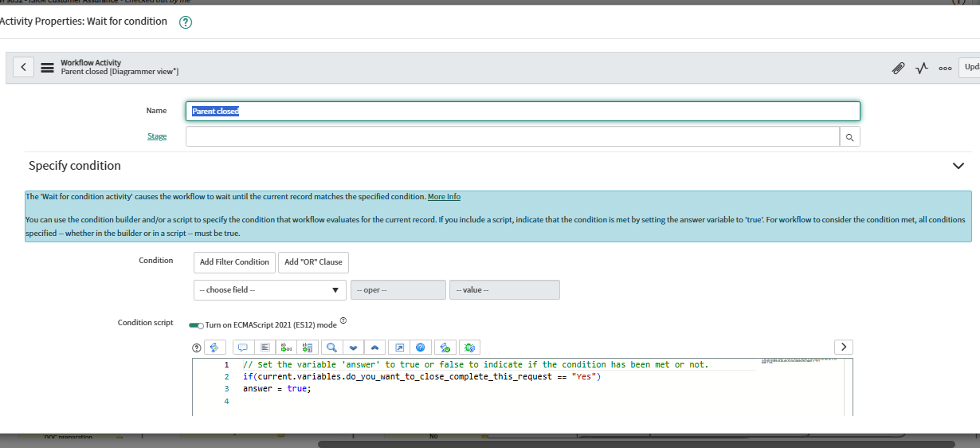Image resolution: width=980 pixels, height=448 pixels.
Task: Click the back arrow button
Action: point(23,68)
